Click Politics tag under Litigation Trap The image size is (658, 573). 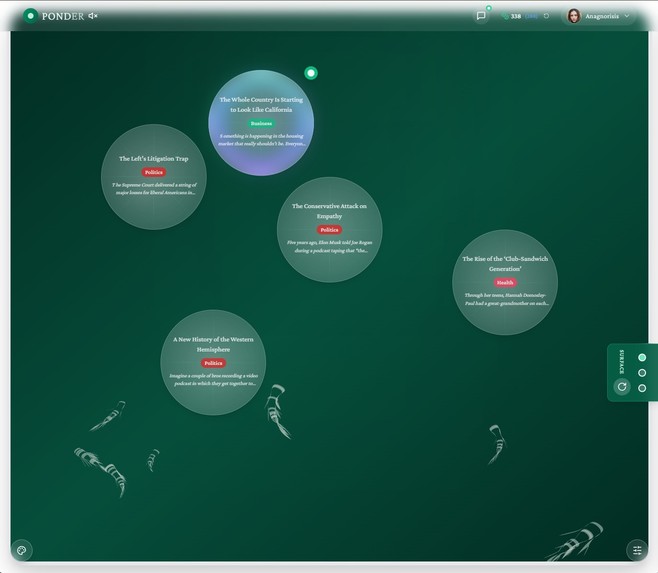point(154,172)
